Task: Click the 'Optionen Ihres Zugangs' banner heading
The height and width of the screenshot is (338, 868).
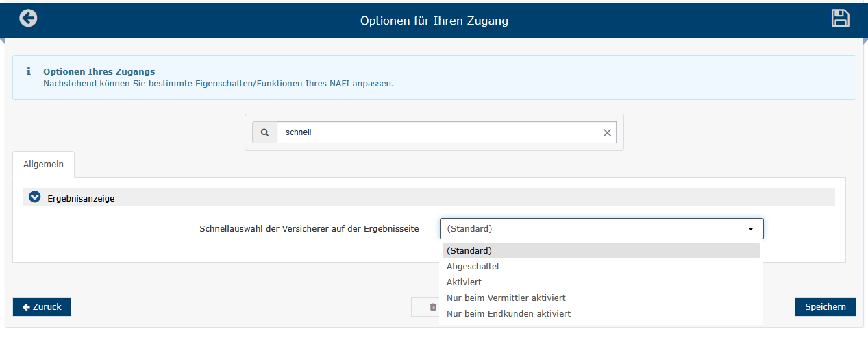Action: 99,71
